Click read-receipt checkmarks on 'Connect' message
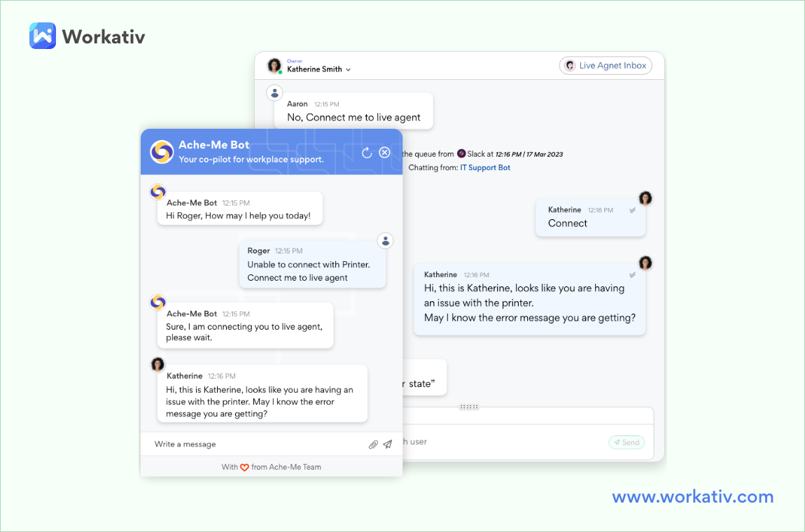Viewport: 805px width, 532px height. tap(633, 210)
